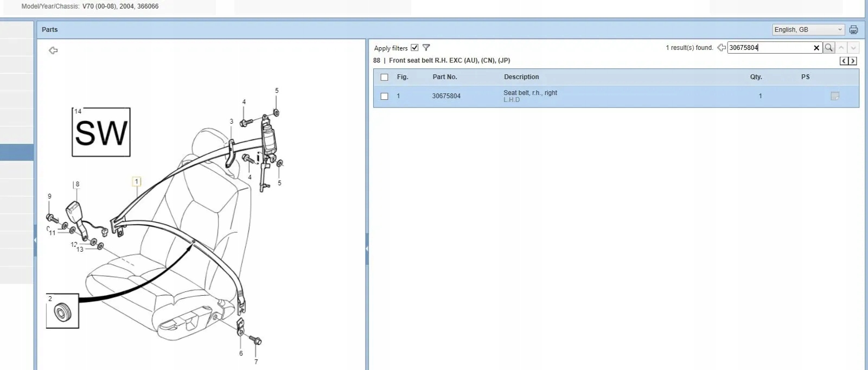Image resolution: width=868 pixels, height=370 pixels.
Task: Click the back arrow beside the search box
Action: [x=721, y=48]
